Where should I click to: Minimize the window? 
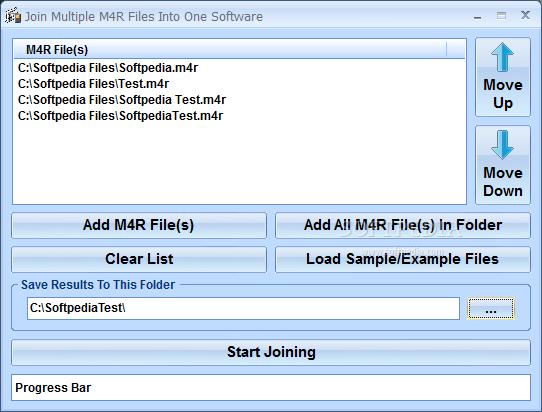click(477, 16)
